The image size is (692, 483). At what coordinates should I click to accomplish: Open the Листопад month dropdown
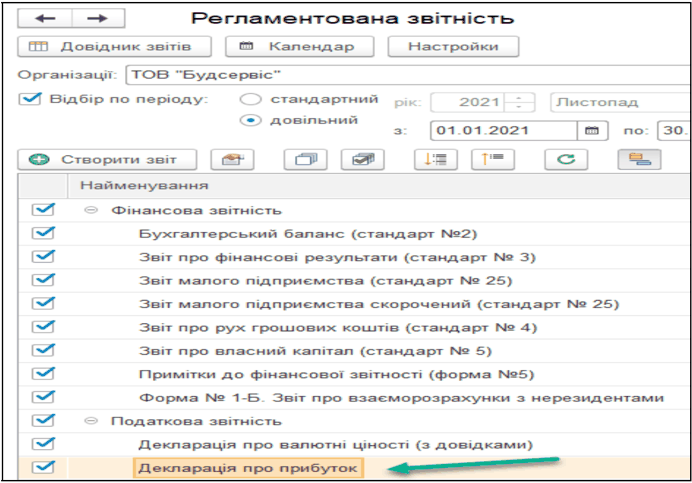[620, 102]
